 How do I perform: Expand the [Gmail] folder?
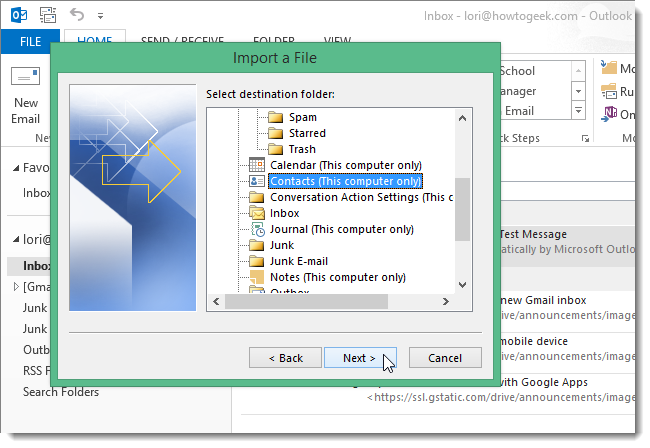coord(16,286)
